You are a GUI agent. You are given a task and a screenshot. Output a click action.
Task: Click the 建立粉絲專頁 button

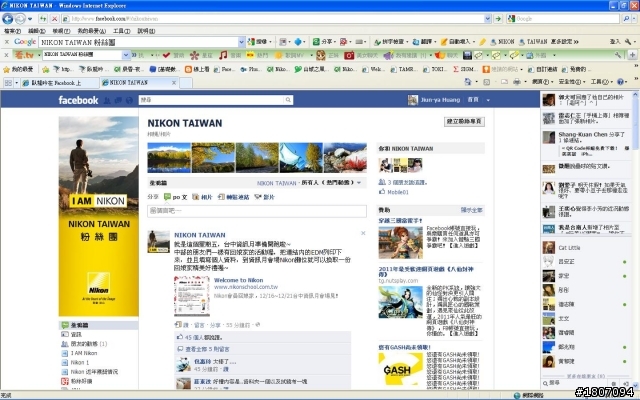(x=464, y=121)
